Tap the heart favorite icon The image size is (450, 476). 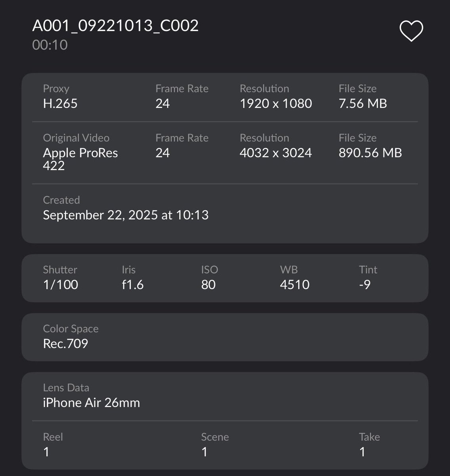(411, 31)
